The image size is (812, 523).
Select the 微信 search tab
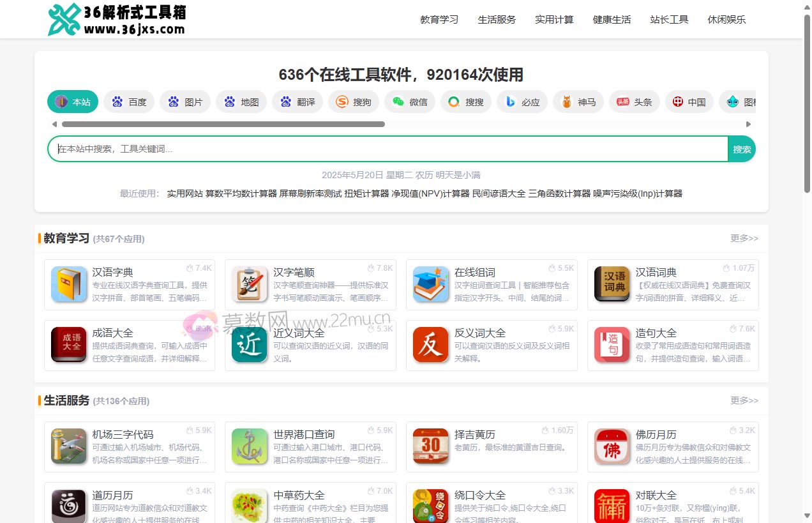[x=409, y=101]
